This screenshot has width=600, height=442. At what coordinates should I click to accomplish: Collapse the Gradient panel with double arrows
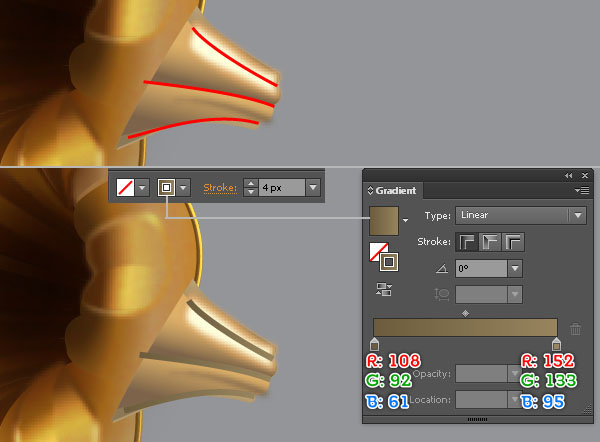click(569, 176)
